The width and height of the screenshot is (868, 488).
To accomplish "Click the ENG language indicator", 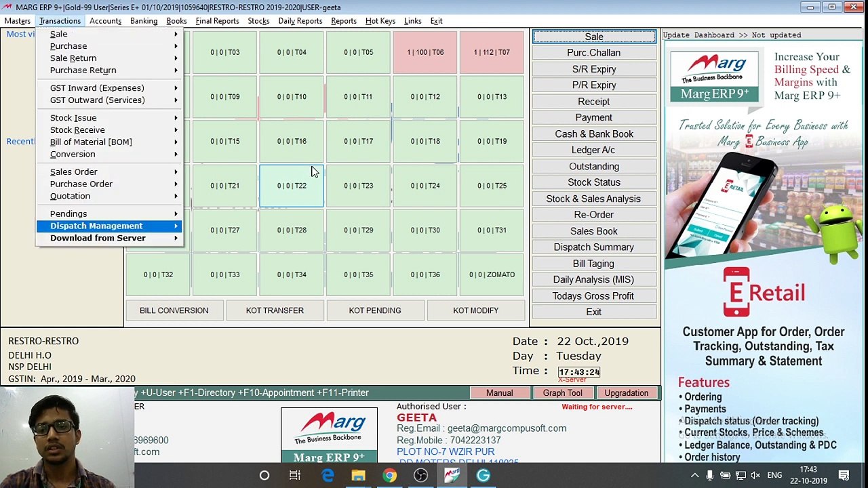I will click(x=774, y=476).
